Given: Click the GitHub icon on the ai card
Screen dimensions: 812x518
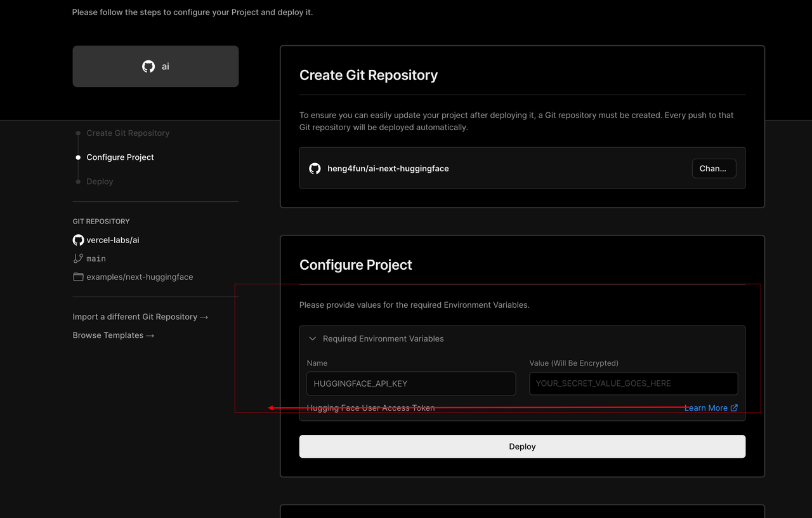Looking at the screenshot, I should 148,66.
